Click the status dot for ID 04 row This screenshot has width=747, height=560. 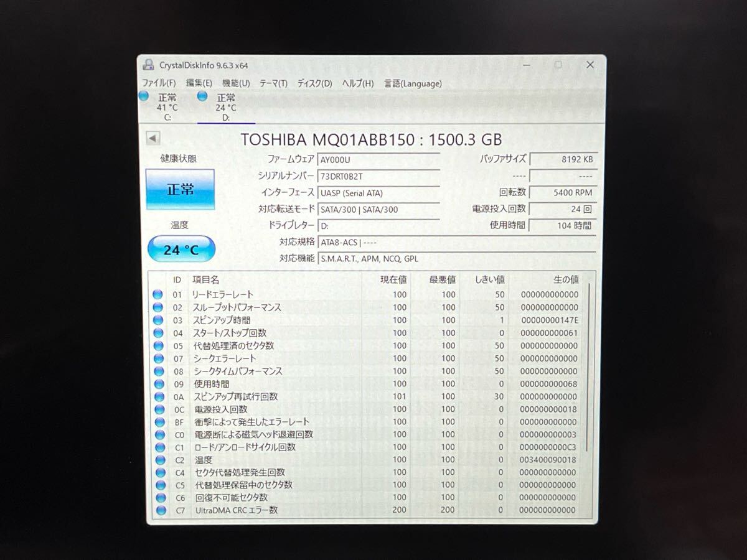click(158, 333)
